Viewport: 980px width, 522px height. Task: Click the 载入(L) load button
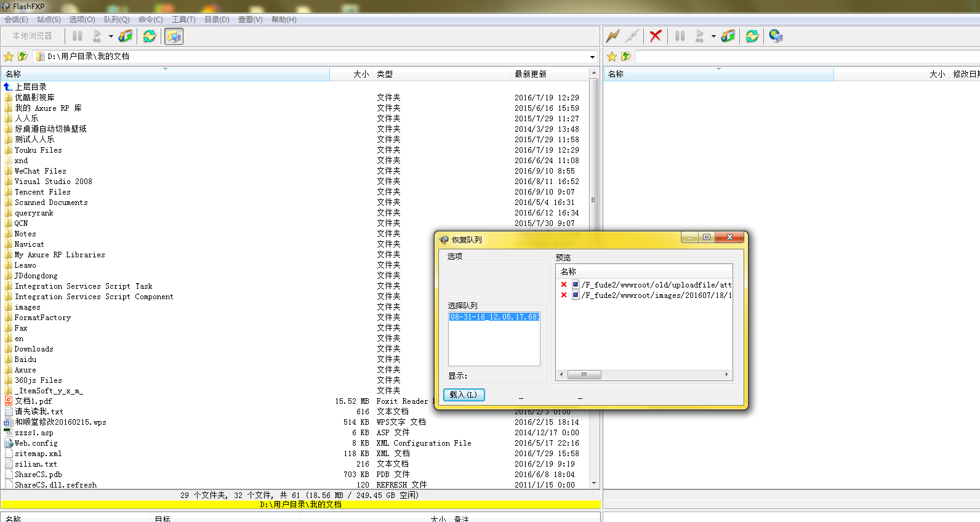[x=464, y=395]
